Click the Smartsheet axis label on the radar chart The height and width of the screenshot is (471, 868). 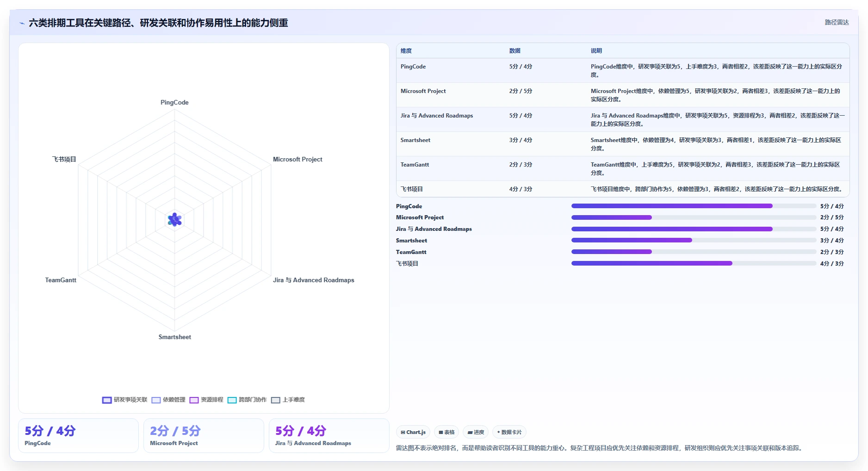[x=175, y=337]
